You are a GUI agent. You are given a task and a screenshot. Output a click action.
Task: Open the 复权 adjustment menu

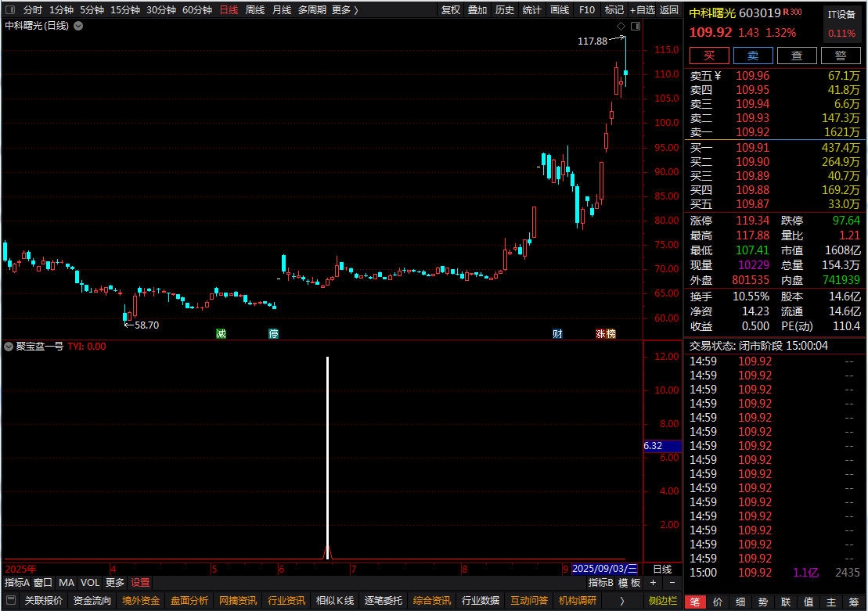coord(451,10)
